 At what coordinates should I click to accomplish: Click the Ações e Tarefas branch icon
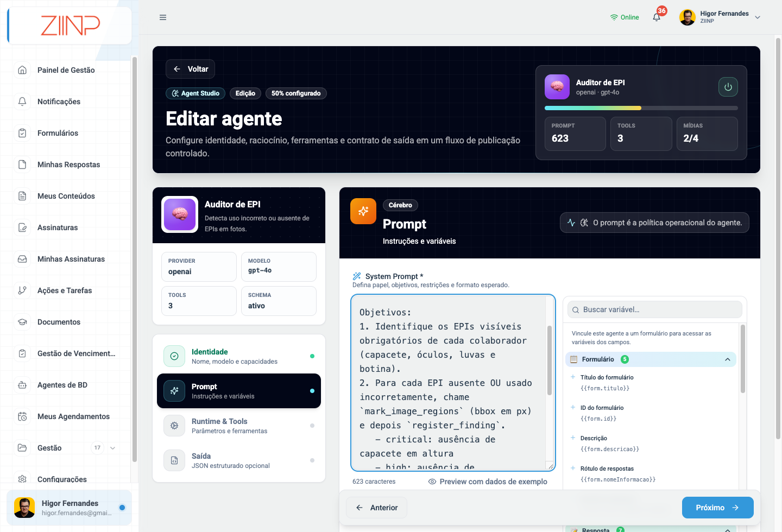click(22, 290)
